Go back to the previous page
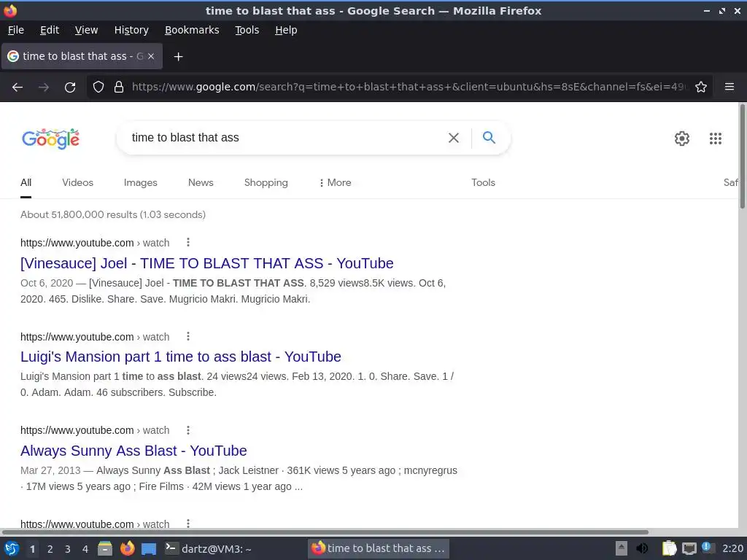 pos(18,87)
